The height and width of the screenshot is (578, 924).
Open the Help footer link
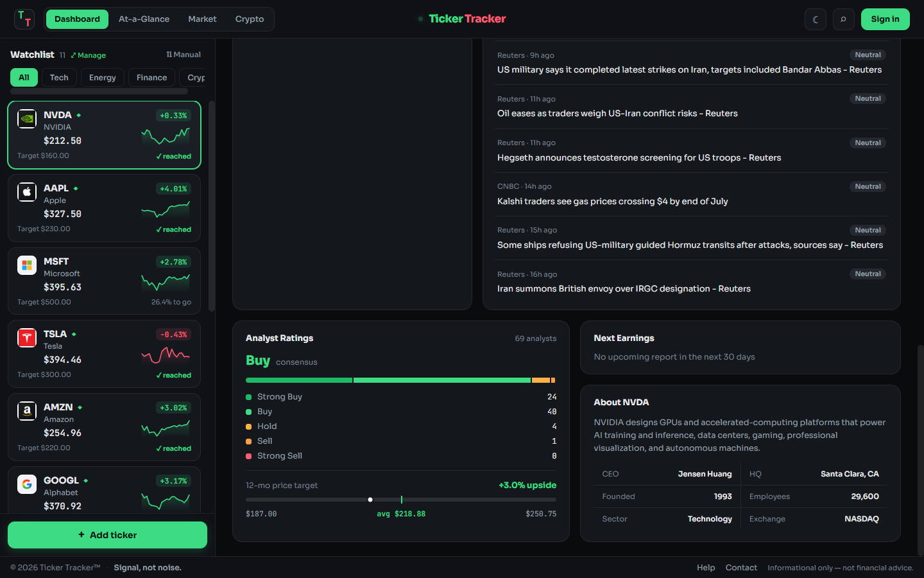pos(706,568)
